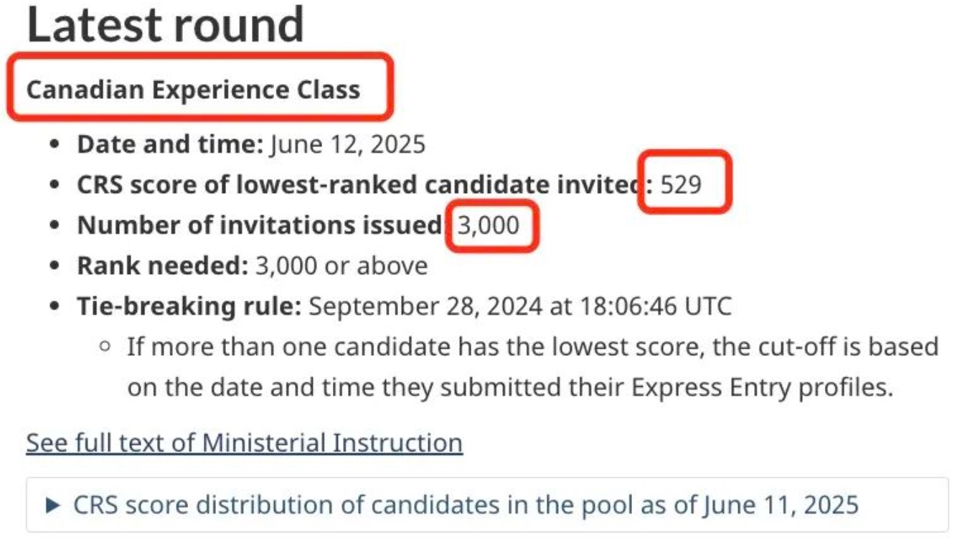The height and width of the screenshot is (551, 980).
Task: Click the bullet point before "Tie-breaking rule"
Action: pyautogui.click(x=55, y=306)
